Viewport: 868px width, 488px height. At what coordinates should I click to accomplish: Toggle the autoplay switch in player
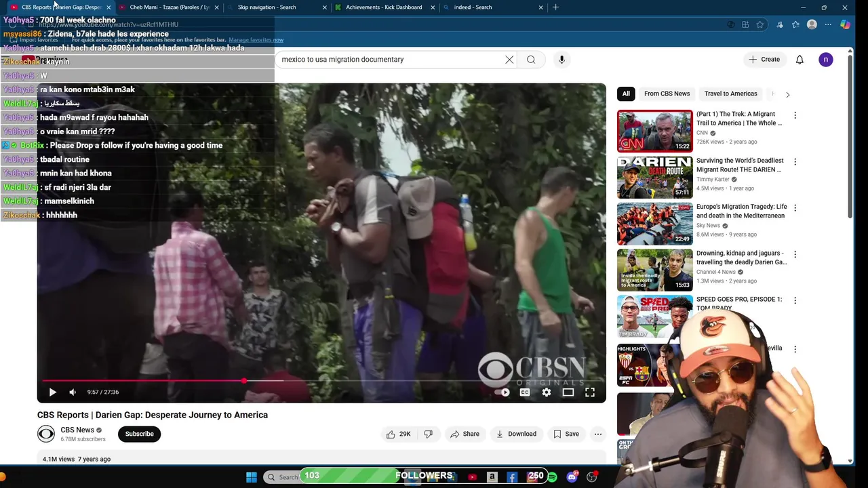(x=502, y=392)
